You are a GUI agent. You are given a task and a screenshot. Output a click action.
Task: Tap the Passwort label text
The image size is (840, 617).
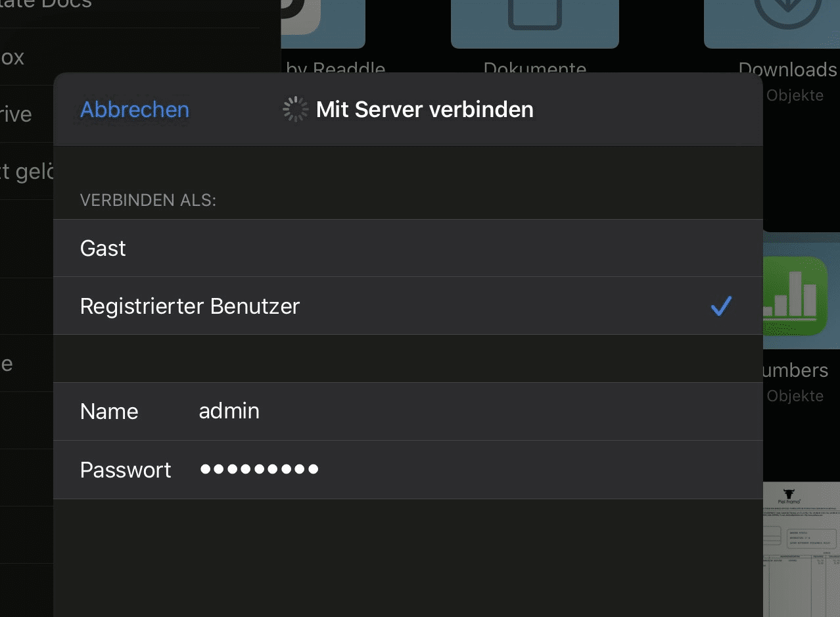click(x=126, y=470)
